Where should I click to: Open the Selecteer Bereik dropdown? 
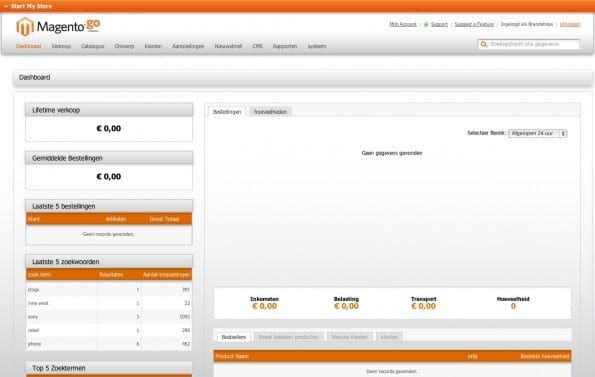click(537, 133)
